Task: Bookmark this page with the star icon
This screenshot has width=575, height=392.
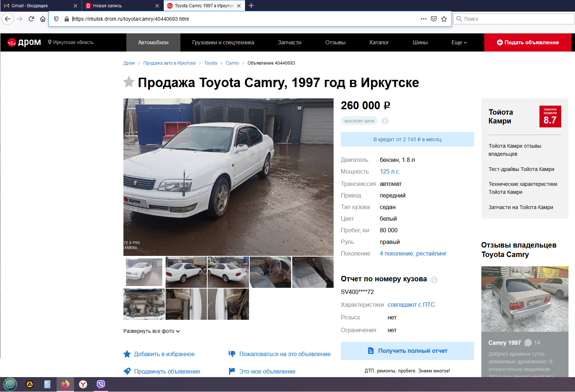Action: [x=444, y=19]
